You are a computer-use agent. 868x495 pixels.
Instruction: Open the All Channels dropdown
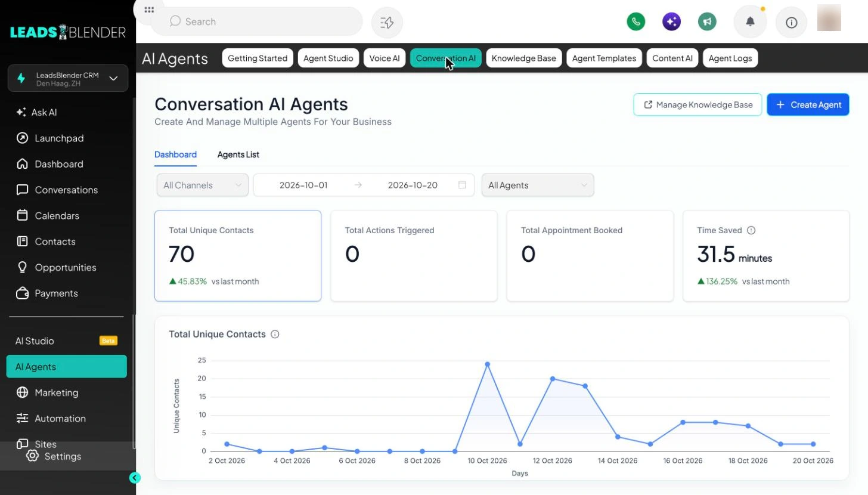coord(203,185)
